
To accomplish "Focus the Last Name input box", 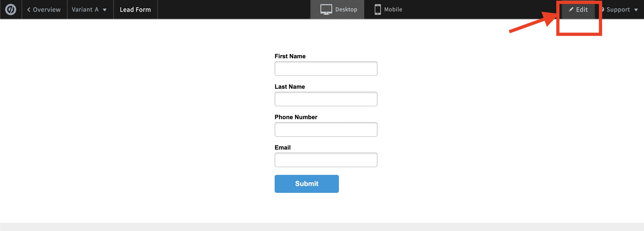I will click(326, 99).
